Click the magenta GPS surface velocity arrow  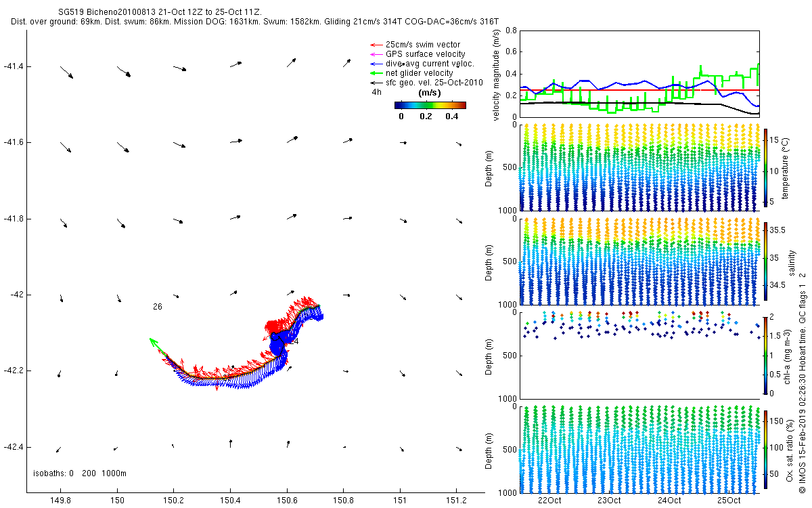(x=375, y=54)
